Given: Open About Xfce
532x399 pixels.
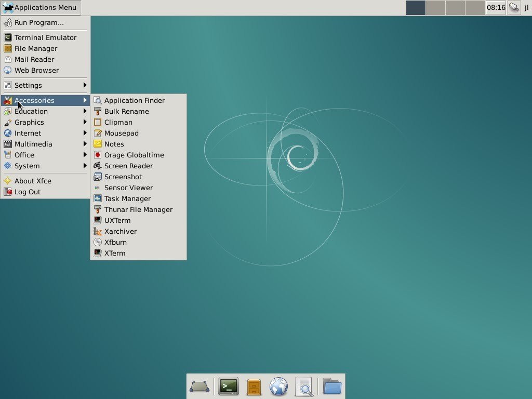Looking at the screenshot, I should [45, 181].
